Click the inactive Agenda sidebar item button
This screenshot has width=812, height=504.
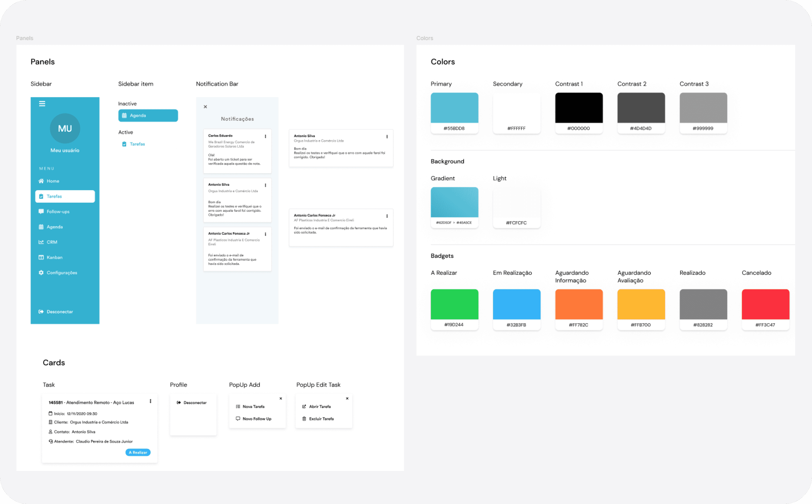point(148,115)
